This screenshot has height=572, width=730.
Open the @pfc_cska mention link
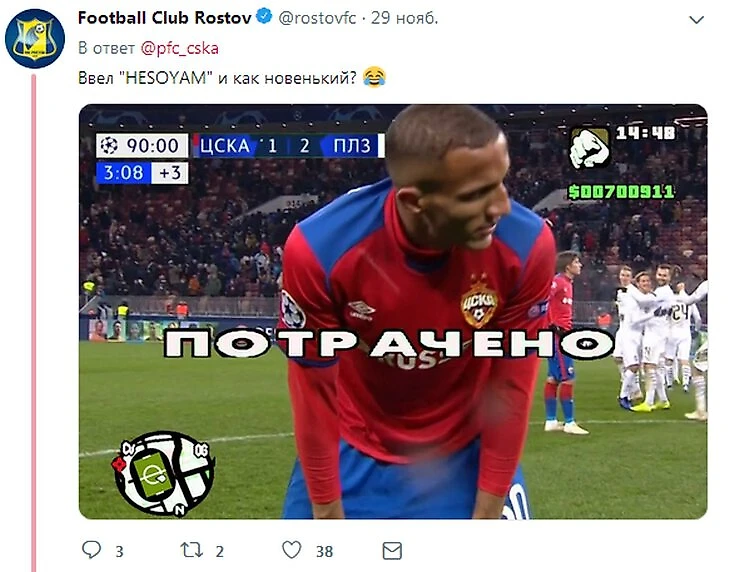pyautogui.click(x=180, y=48)
